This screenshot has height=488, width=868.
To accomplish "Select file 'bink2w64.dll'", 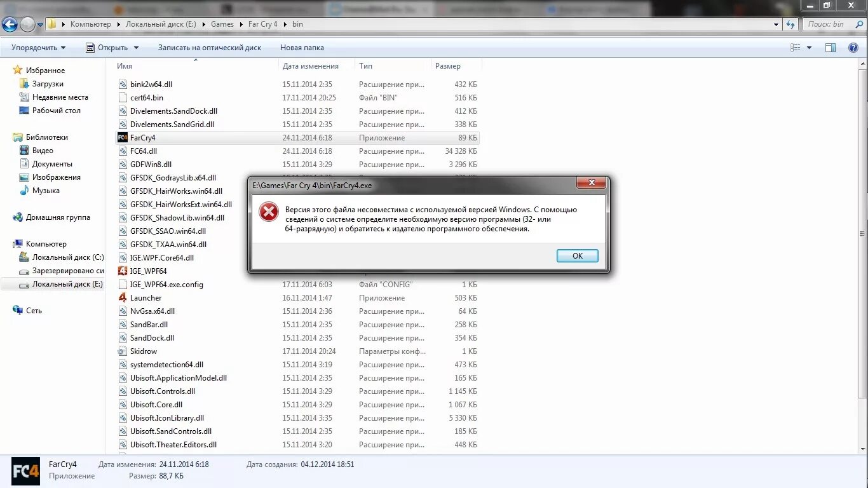I will (151, 85).
